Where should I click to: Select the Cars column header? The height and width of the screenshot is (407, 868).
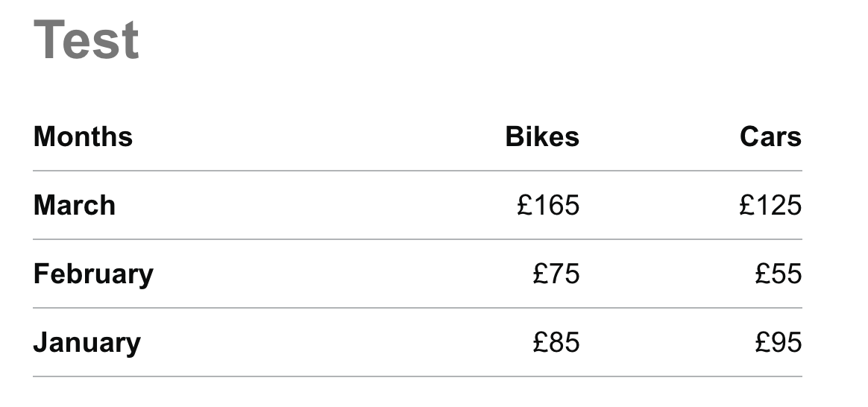(x=770, y=137)
